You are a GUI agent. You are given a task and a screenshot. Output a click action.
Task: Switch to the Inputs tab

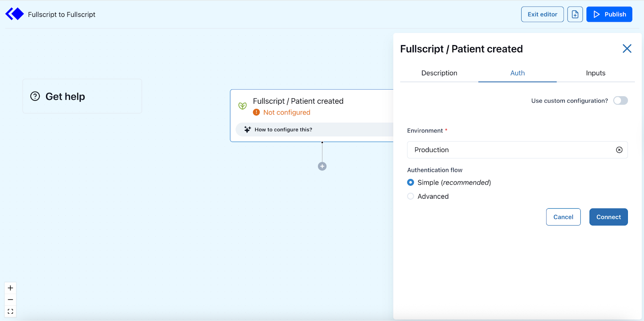pyautogui.click(x=596, y=73)
